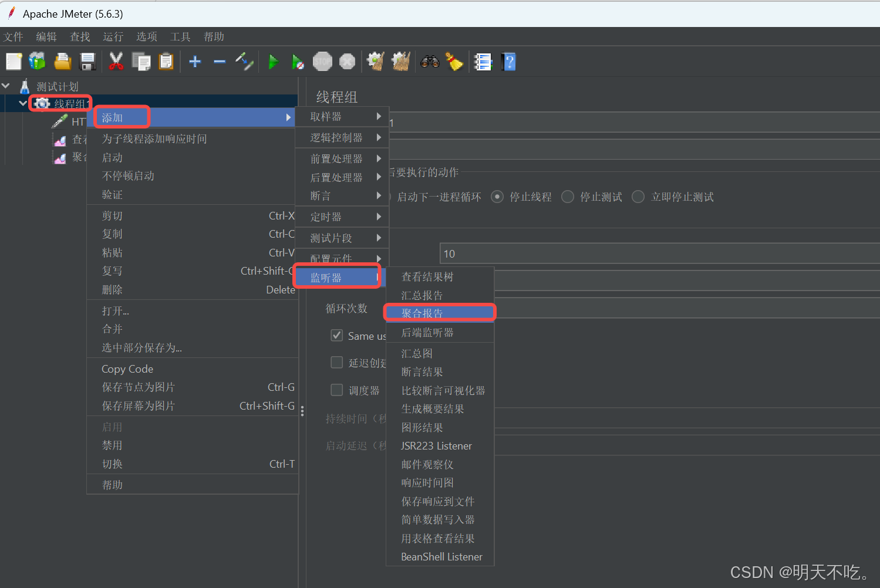Click 删除 in context menu
The height and width of the screenshot is (588, 880).
pos(193,290)
